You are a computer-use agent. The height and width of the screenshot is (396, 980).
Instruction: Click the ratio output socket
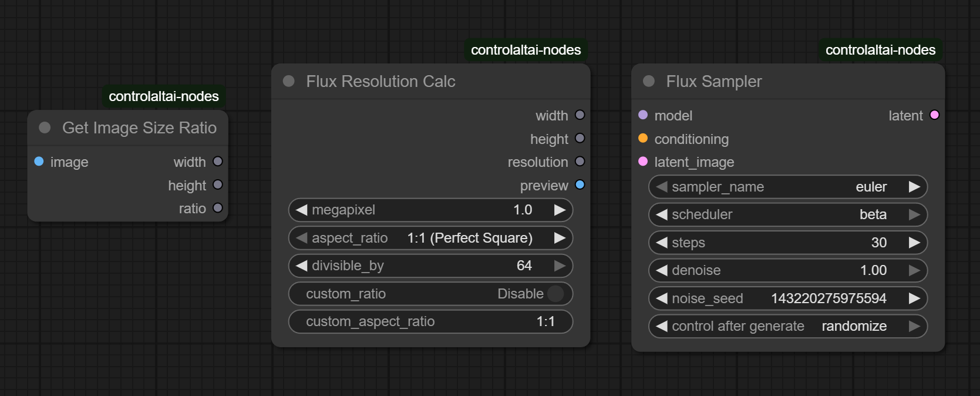pos(218,208)
